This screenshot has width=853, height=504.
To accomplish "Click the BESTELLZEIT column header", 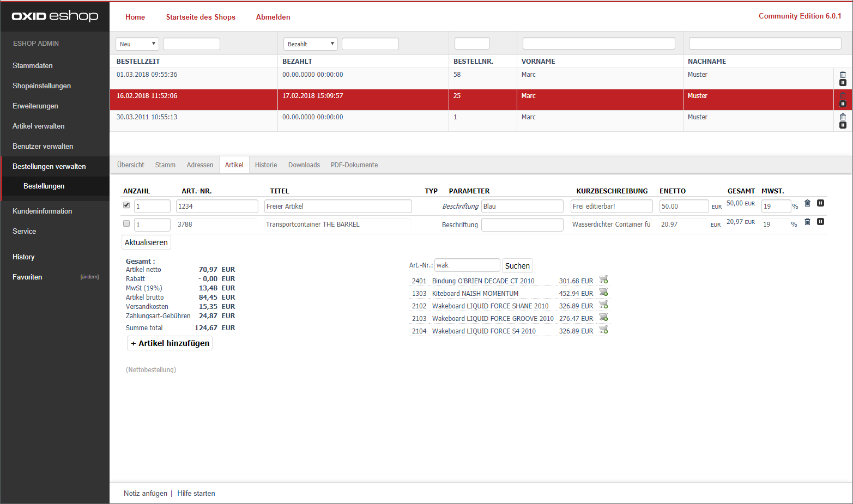I will (x=138, y=62).
